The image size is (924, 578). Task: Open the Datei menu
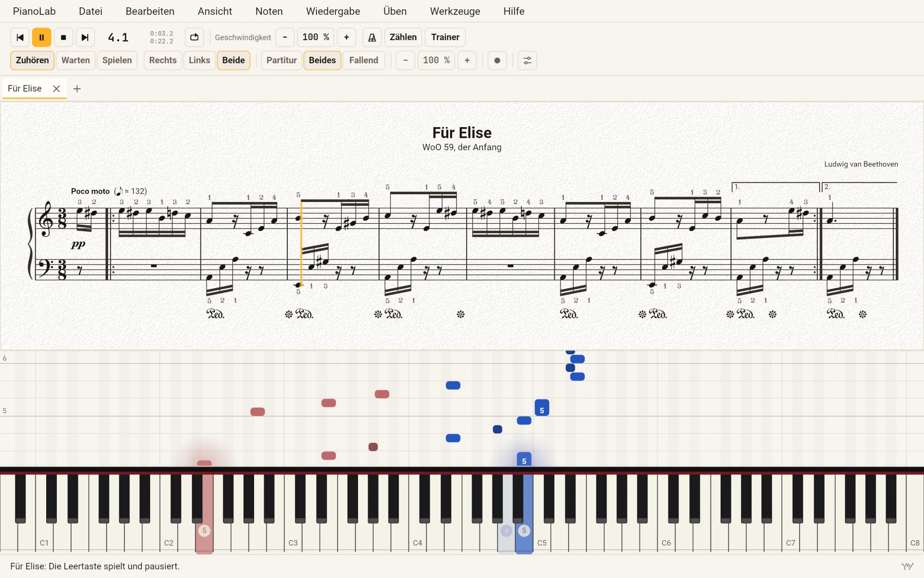point(91,11)
